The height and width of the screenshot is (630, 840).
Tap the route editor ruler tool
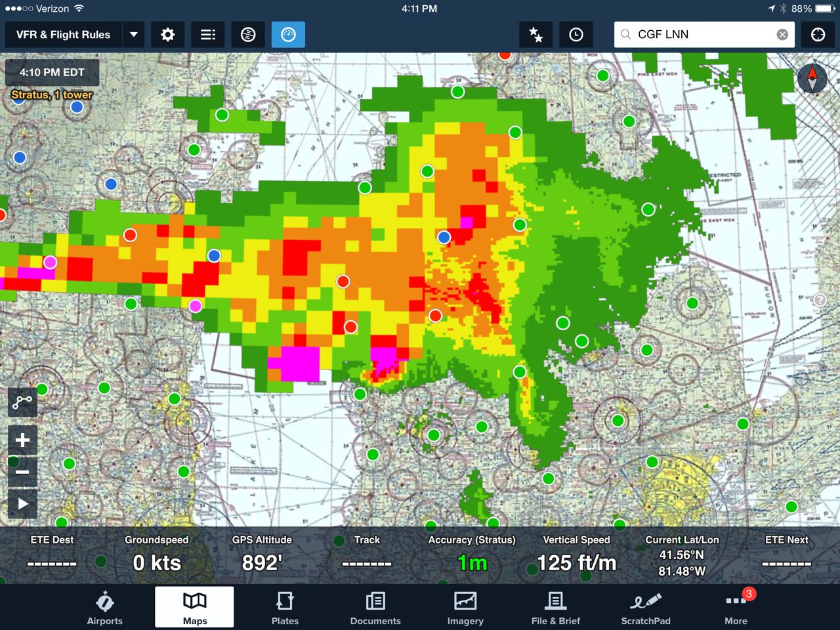pyautogui.click(x=22, y=402)
